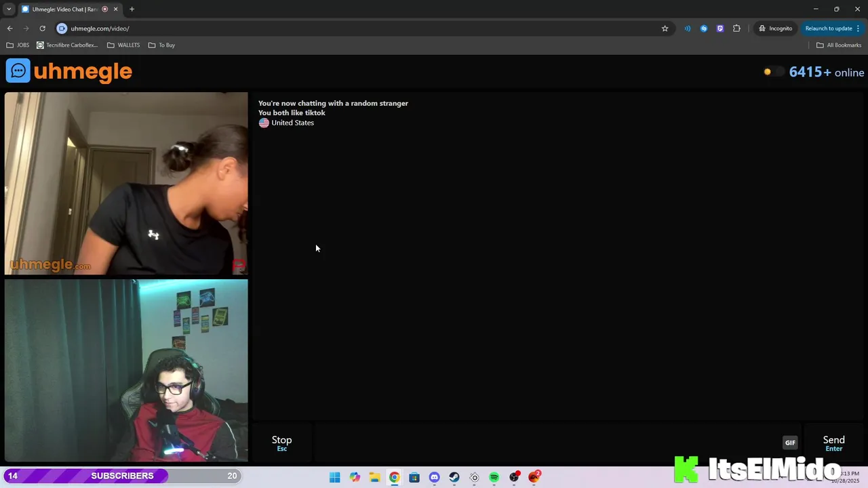Click the stranger's video feed
The image size is (868, 488).
click(x=126, y=184)
